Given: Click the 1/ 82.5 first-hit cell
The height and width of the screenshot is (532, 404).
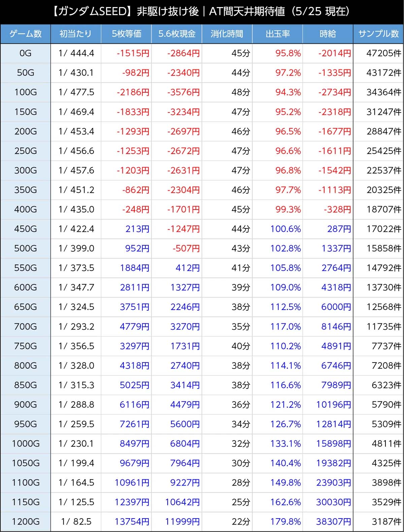Looking at the screenshot, I should point(76,522).
